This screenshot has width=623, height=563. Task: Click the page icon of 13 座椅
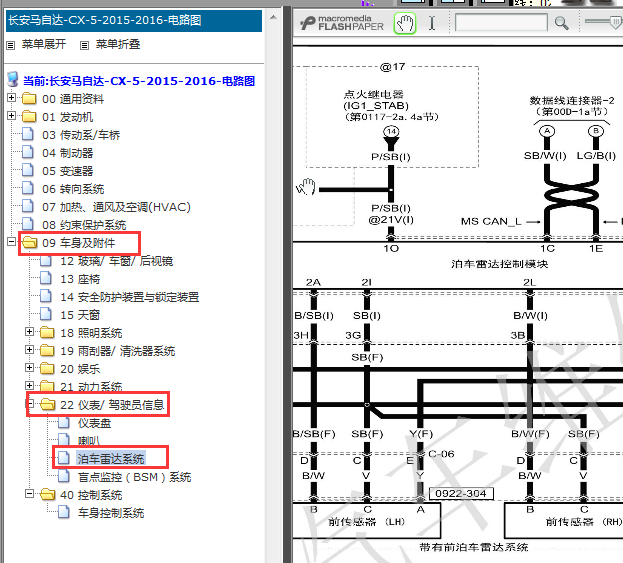tap(46, 278)
